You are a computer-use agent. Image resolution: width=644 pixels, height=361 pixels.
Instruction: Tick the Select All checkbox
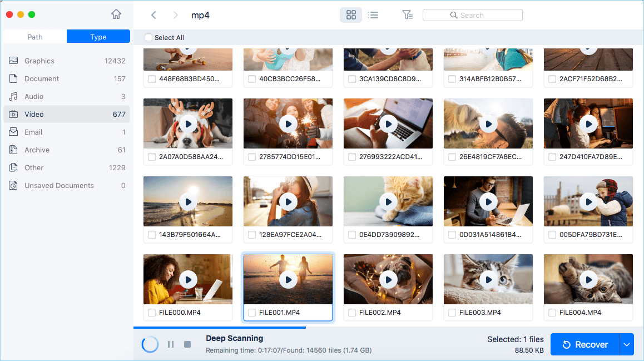click(x=148, y=37)
